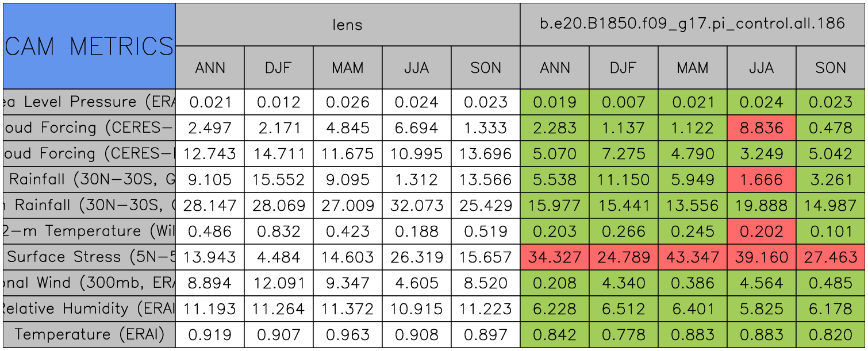Select the Surface Stress row label

(89, 257)
